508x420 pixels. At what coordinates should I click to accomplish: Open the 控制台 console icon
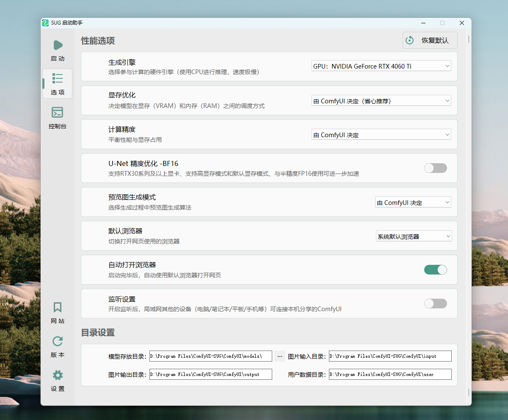[x=58, y=113]
